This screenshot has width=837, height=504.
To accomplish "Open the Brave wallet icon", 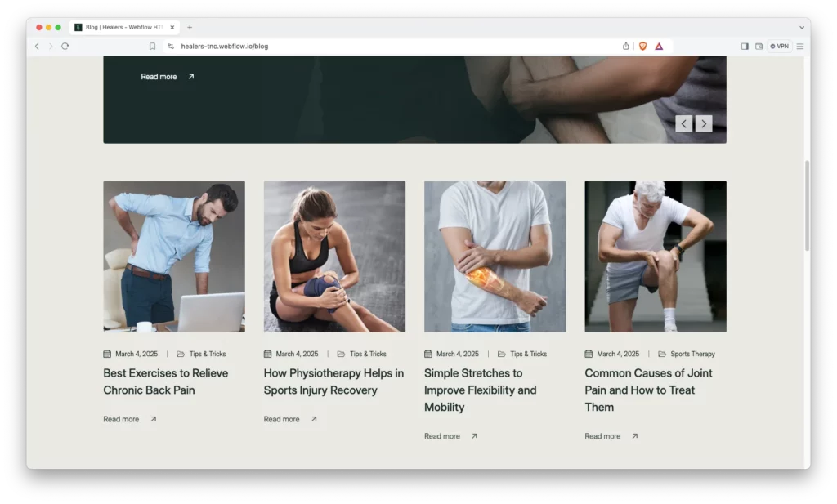I will (x=759, y=47).
